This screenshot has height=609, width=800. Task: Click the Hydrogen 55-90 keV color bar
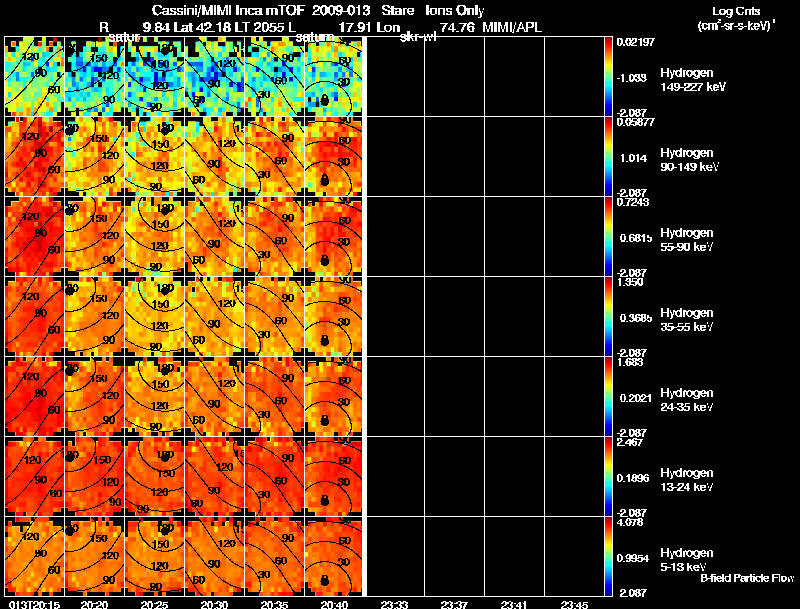coord(608,237)
